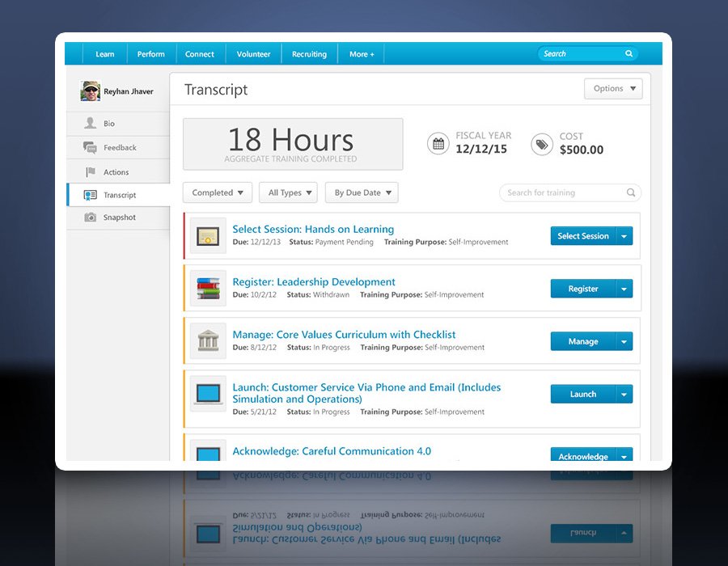Click the Reyhan Jhaver name
728x566 pixels.
click(129, 91)
